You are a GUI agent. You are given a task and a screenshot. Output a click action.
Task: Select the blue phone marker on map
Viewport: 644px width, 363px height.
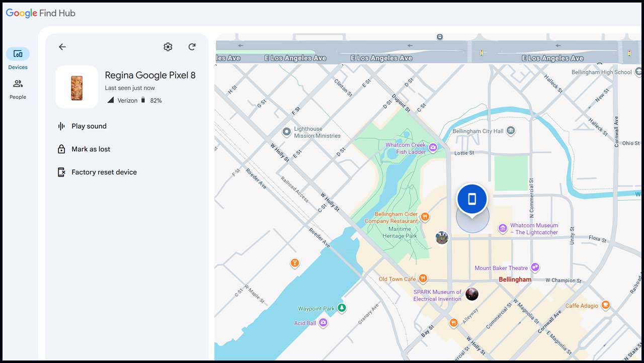[x=472, y=199]
